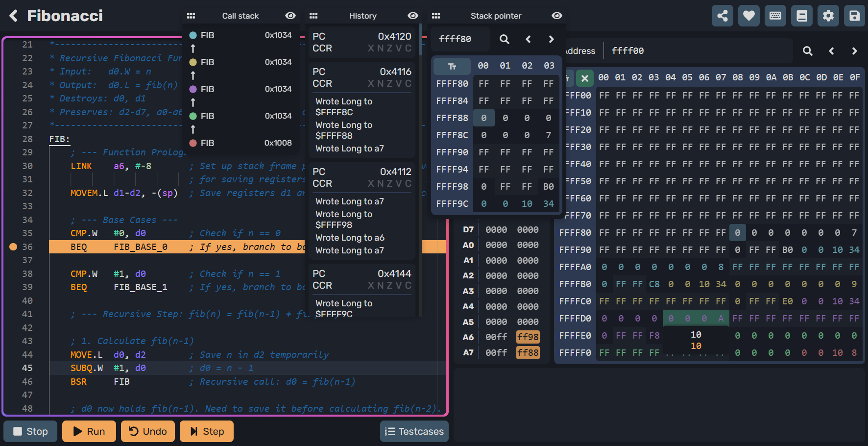Viewport: 868px width, 446px height.
Task: Search address in main memory viewer
Action: [808, 51]
